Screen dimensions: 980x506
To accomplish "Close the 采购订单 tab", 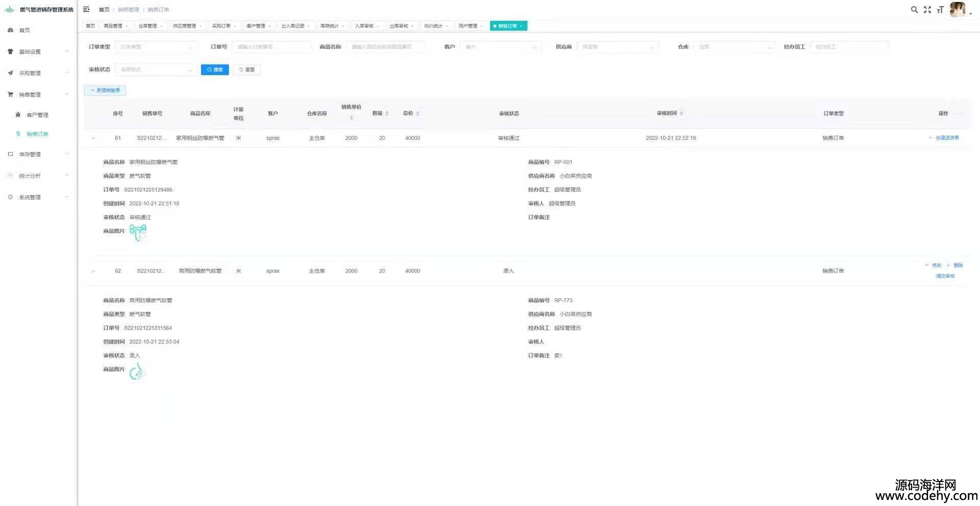I will 235,26.
